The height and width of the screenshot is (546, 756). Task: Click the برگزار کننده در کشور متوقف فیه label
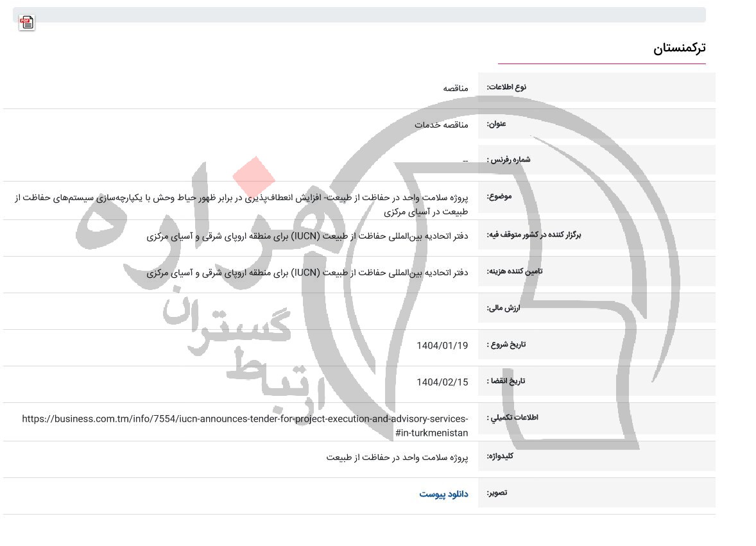(533, 235)
